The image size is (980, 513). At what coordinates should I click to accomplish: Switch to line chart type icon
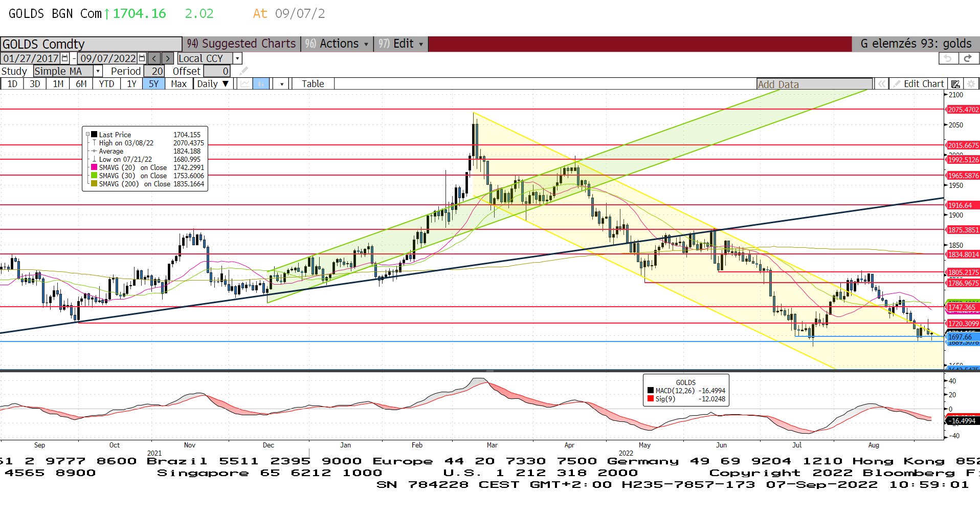coord(245,83)
